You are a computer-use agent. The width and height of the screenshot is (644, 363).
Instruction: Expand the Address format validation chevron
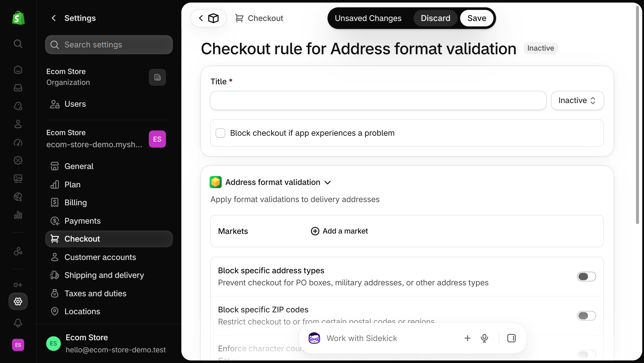[327, 182]
